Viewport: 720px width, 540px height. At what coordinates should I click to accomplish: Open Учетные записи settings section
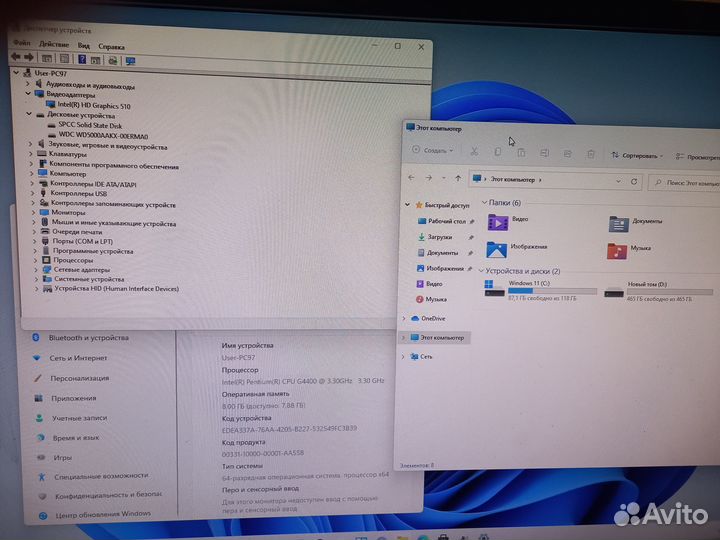(x=71, y=418)
